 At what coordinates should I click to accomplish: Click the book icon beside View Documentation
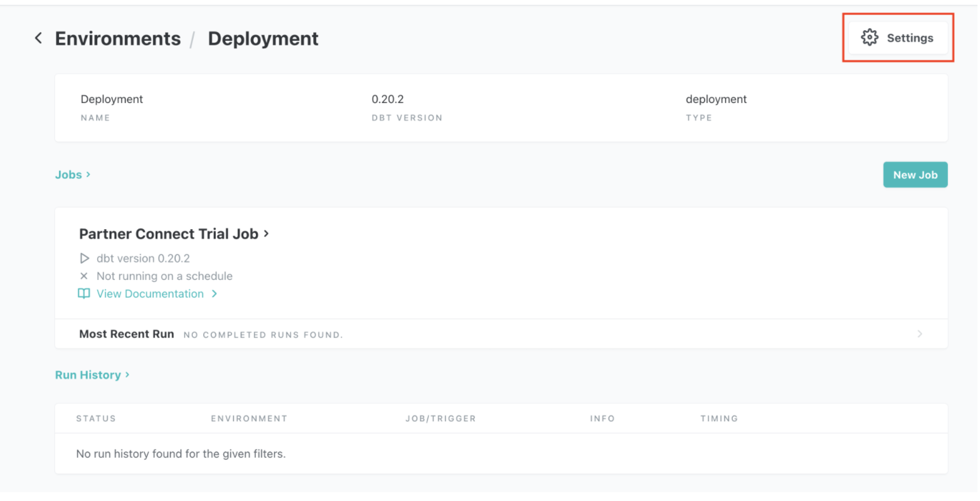coord(83,294)
